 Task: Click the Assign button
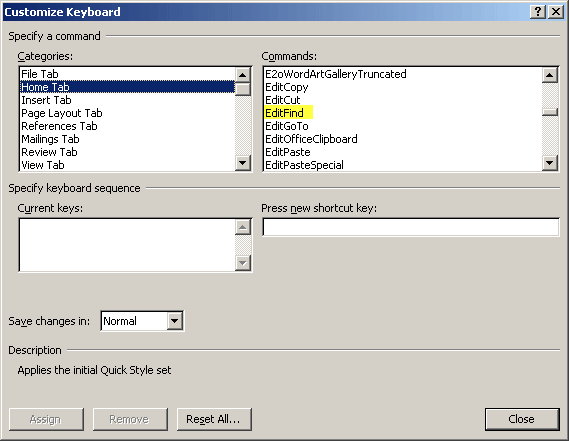pyautogui.click(x=46, y=419)
